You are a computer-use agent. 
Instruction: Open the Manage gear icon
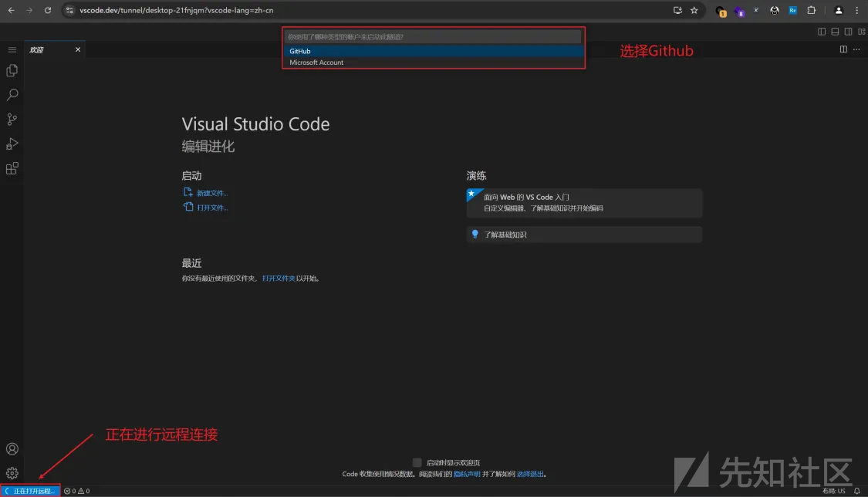[x=12, y=473]
